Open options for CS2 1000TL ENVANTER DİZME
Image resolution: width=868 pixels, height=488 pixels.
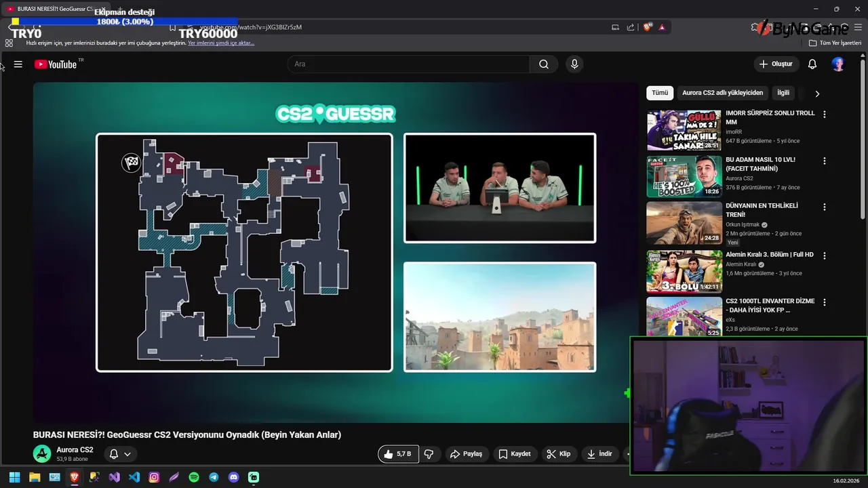[x=825, y=302]
